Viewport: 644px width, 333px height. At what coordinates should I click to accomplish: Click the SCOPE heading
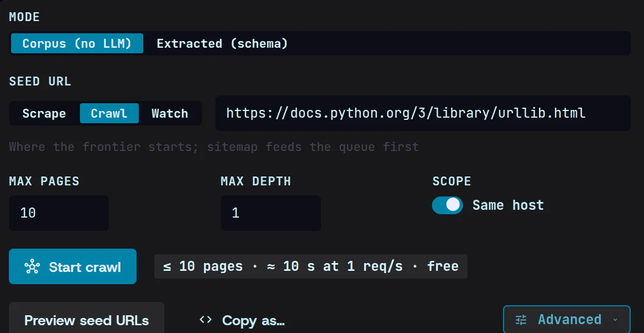tap(452, 181)
